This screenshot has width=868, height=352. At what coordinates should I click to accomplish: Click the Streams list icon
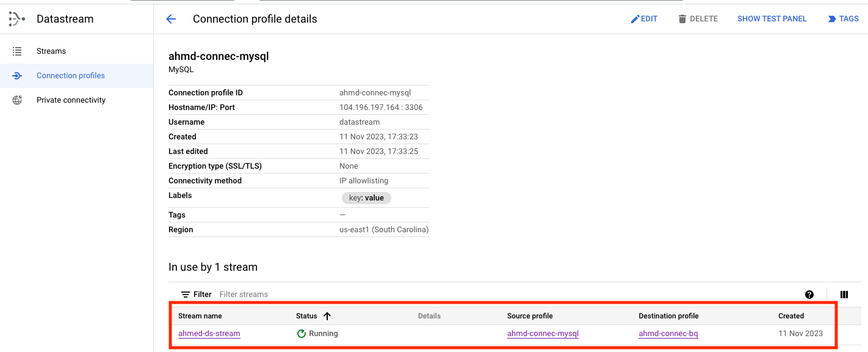coord(17,51)
